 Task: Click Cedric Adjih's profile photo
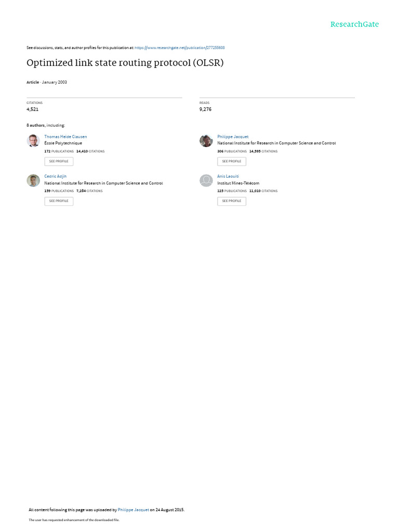[33, 180]
